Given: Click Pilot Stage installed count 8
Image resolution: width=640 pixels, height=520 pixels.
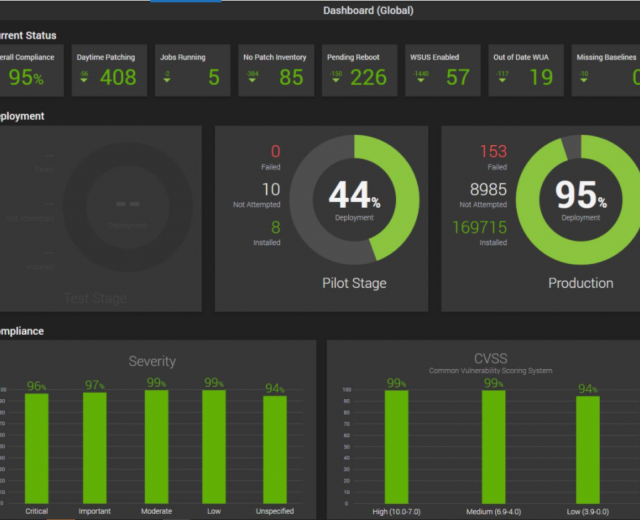Looking at the screenshot, I should coord(276,227).
